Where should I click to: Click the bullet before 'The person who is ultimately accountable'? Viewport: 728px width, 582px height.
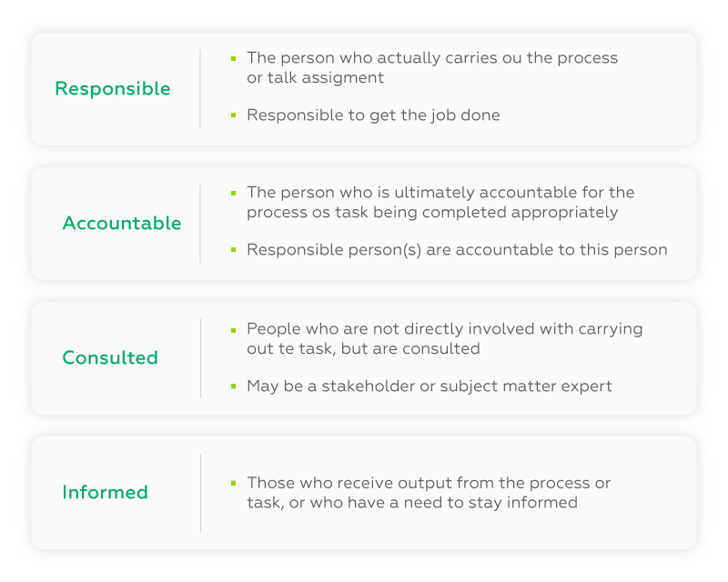click(x=234, y=193)
